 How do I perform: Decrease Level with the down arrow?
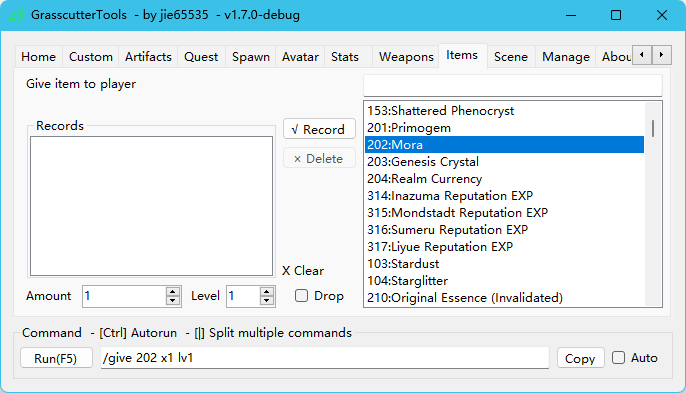click(266, 300)
